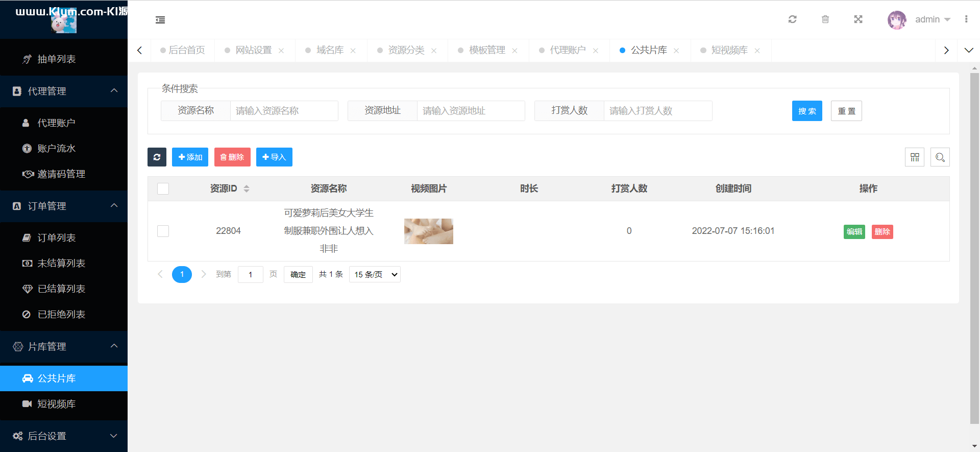Sort the table by 资源ID
The width and height of the screenshot is (980, 452).
click(x=247, y=189)
